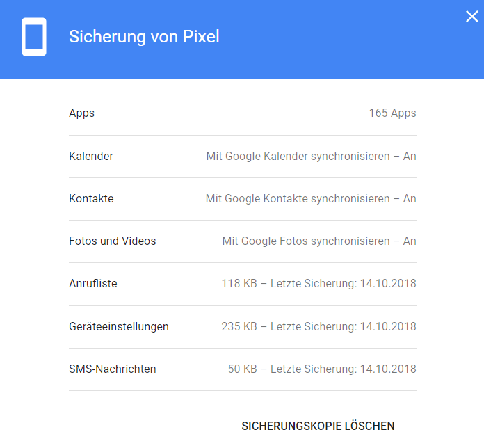
Task: Select the SMS-Nachrichten row label
Action: click(113, 369)
